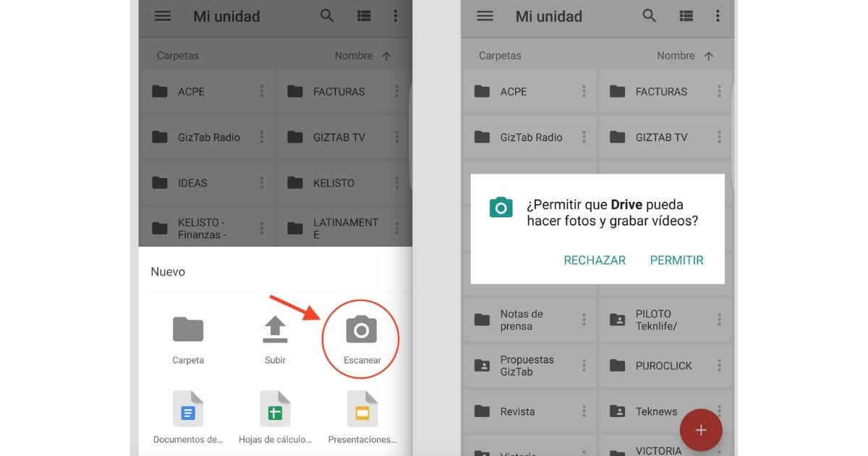Open hamburger menu in left phone screen
This screenshot has height=456, width=868.
tap(163, 16)
